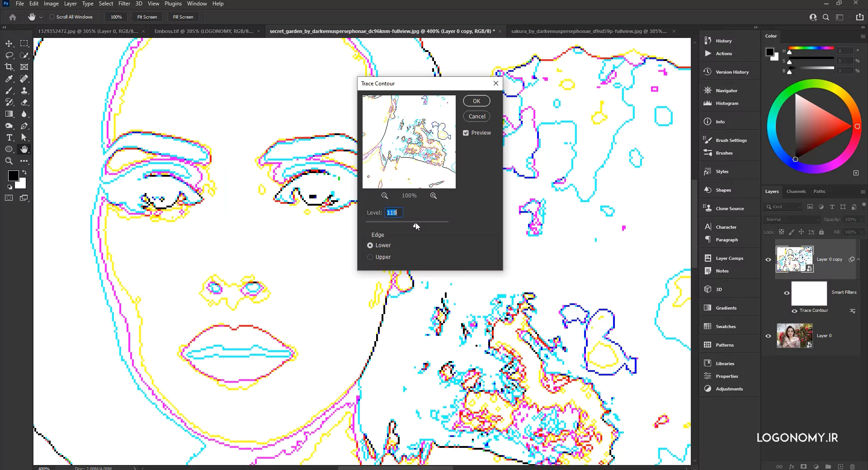The height and width of the screenshot is (470, 868).
Task: Click the Level slider track
Action: [x=407, y=222]
